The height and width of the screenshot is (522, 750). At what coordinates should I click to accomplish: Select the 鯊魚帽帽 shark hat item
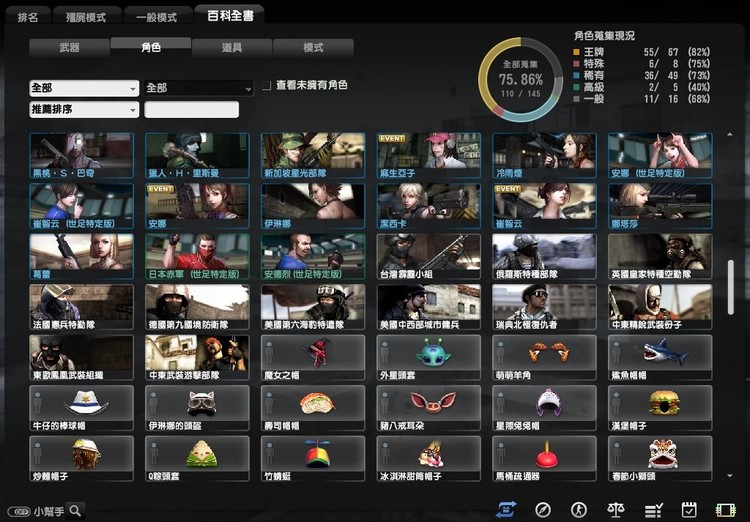click(x=661, y=356)
